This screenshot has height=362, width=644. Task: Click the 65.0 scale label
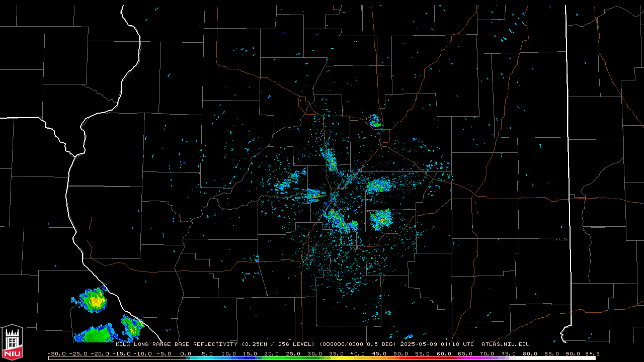coord(465,354)
